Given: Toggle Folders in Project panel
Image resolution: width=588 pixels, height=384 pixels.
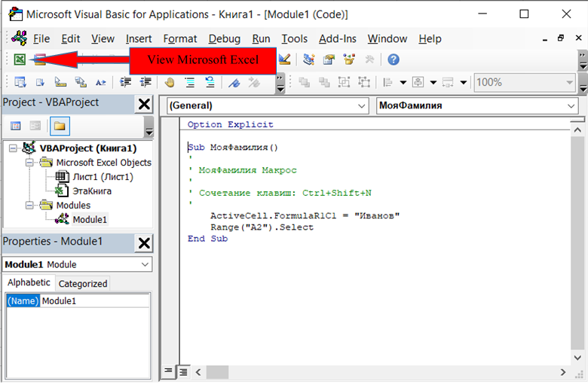Looking at the screenshot, I should 60,126.
